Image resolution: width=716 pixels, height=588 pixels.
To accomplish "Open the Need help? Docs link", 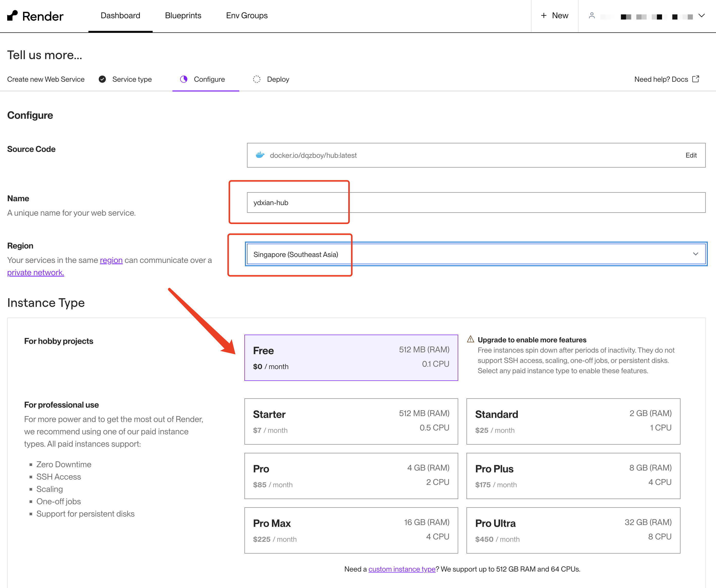I will pyautogui.click(x=667, y=79).
